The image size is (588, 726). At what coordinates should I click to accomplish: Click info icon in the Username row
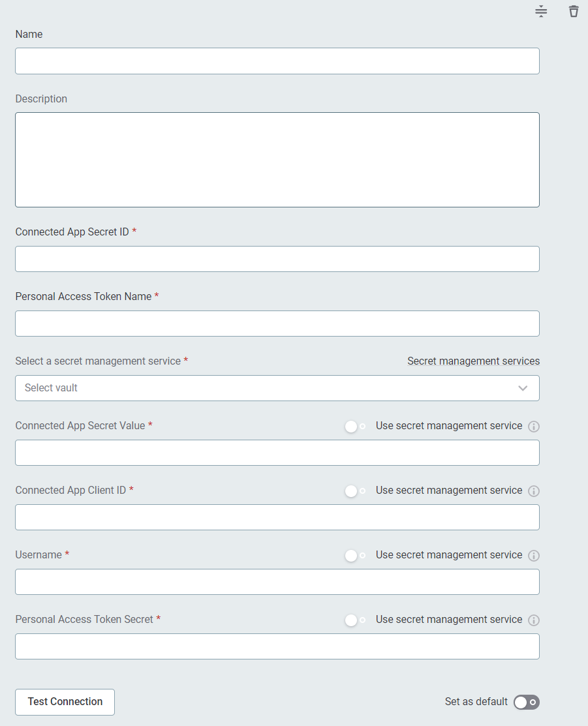click(x=533, y=556)
